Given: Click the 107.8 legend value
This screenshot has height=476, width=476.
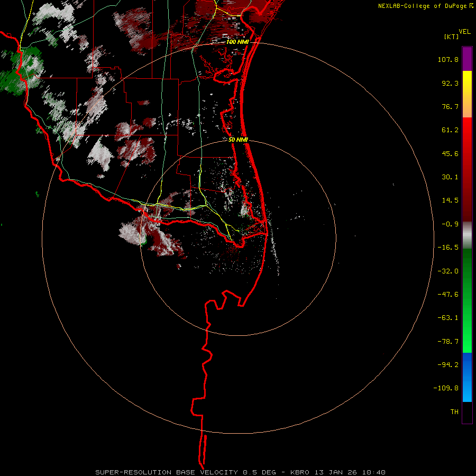Looking at the screenshot, I should point(448,59).
